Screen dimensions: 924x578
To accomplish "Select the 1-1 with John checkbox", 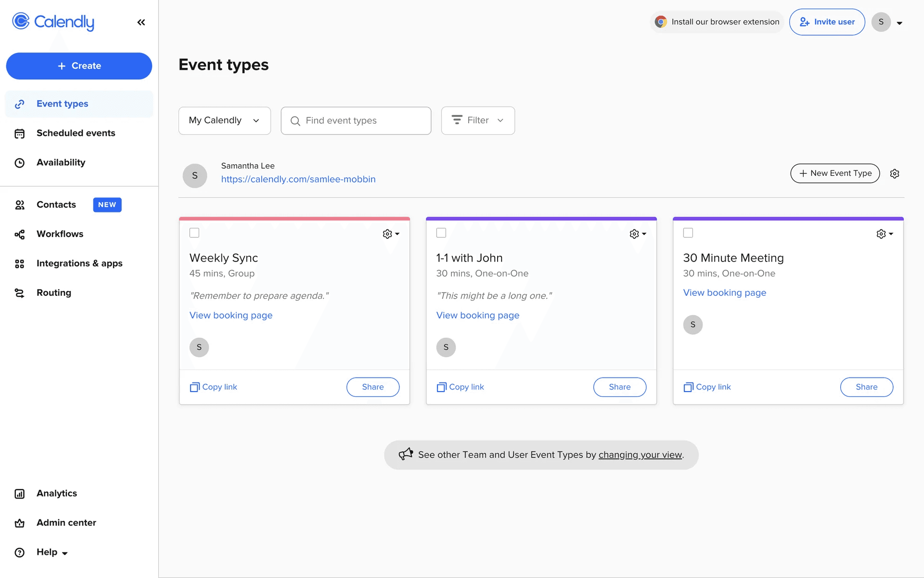I will (x=441, y=233).
